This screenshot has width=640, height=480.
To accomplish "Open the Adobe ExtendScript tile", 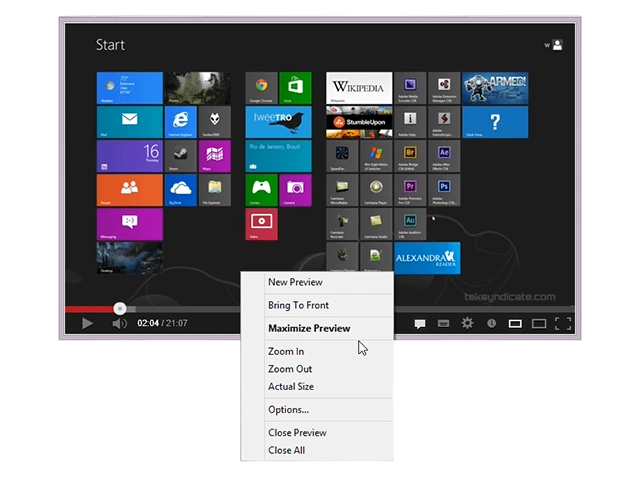I will coord(444,122).
